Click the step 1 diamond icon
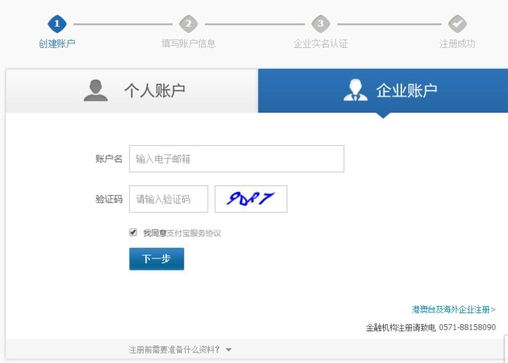This screenshot has width=508, height=363. point(57,24)
